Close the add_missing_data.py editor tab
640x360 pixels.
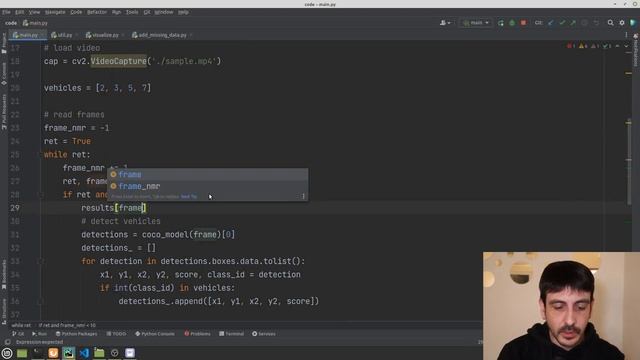pyautogui.click(x=191, y=35)
